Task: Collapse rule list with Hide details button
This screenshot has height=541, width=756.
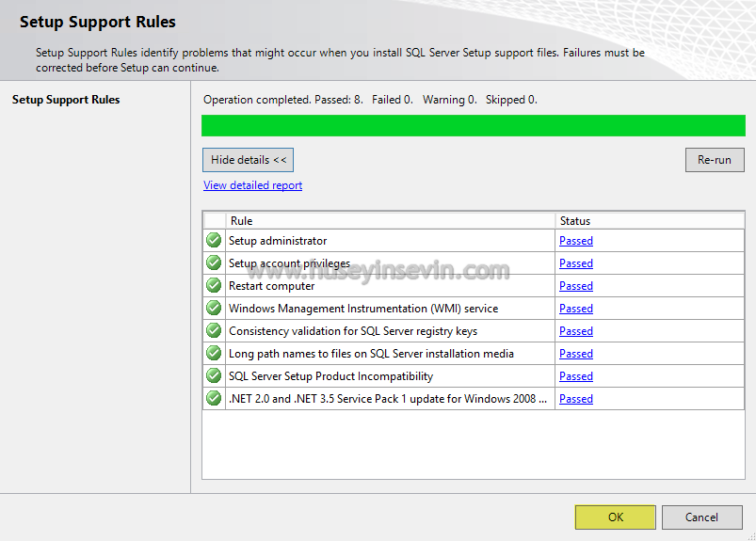Action: (248, 160)
